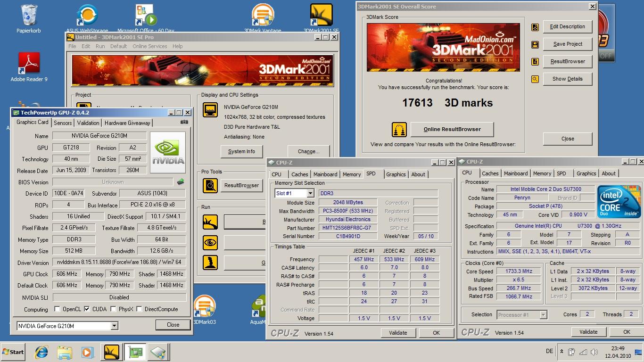
Task: Click the Core Speed value 1733.3 MHz
Action: 519,271
